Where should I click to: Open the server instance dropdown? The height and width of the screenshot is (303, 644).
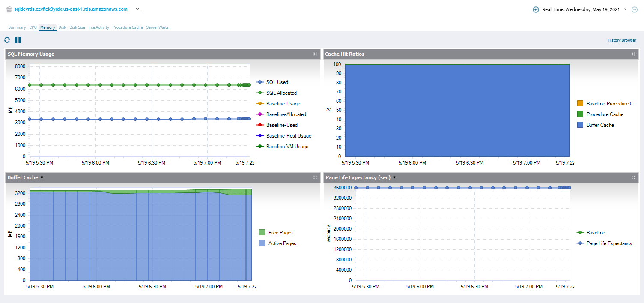point(137,9)
